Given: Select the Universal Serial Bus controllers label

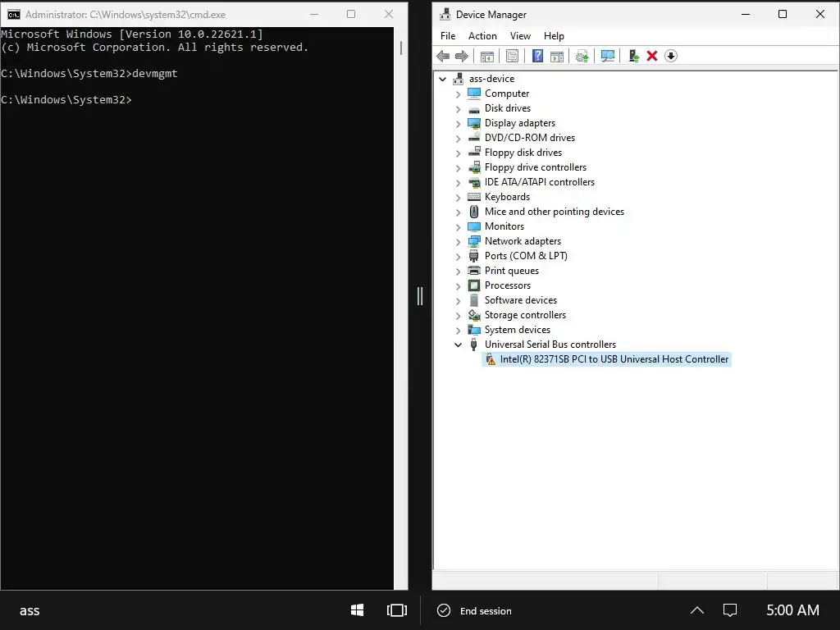Looking at the screenshot, I should 550,345.
